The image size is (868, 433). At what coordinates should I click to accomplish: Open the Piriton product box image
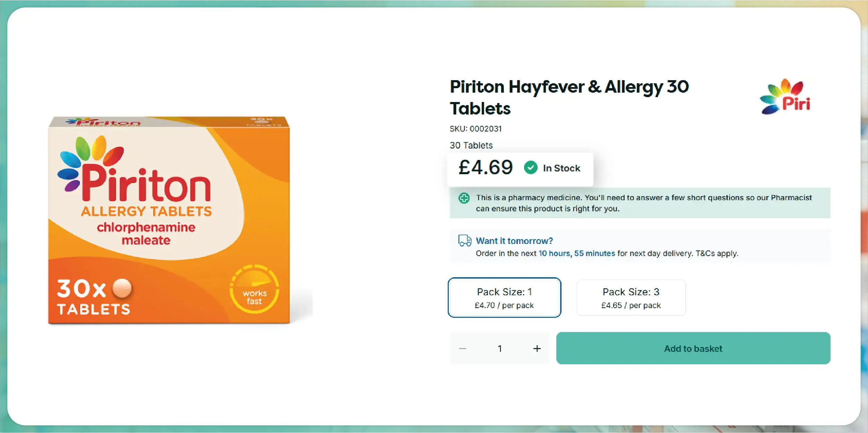click(x=169, y=220)
